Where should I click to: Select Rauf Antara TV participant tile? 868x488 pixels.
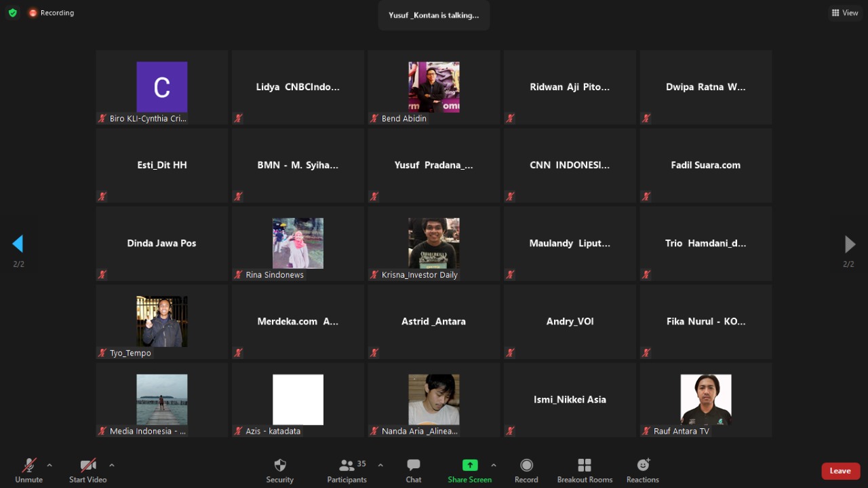(x=705, y=400)
